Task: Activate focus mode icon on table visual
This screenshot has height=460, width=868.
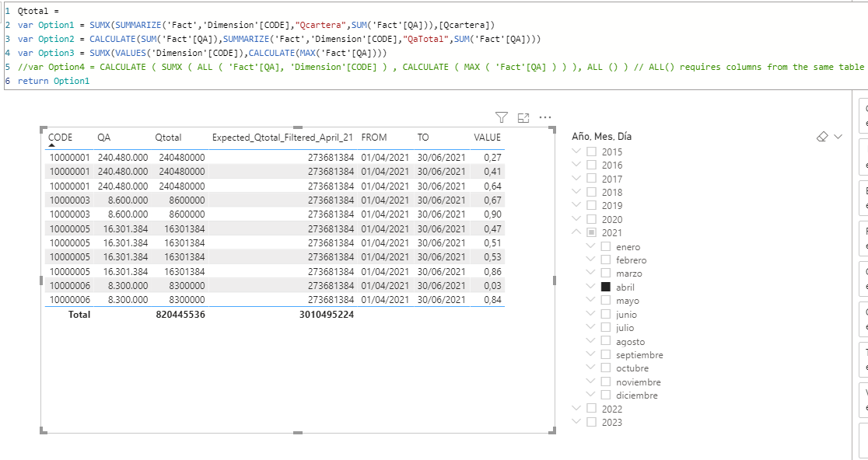Action: coord(523,117)
